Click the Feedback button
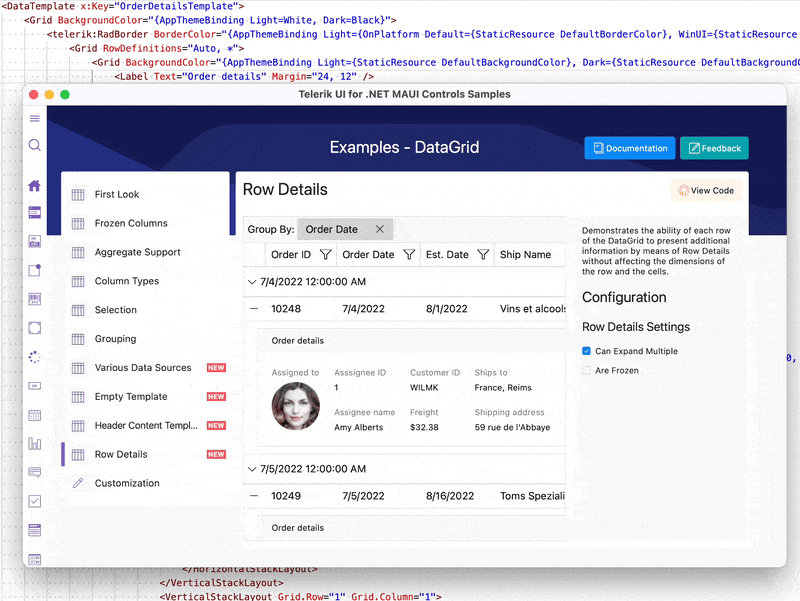The width and height of the screenshot is (800, 601). click(x=714, y=148)
